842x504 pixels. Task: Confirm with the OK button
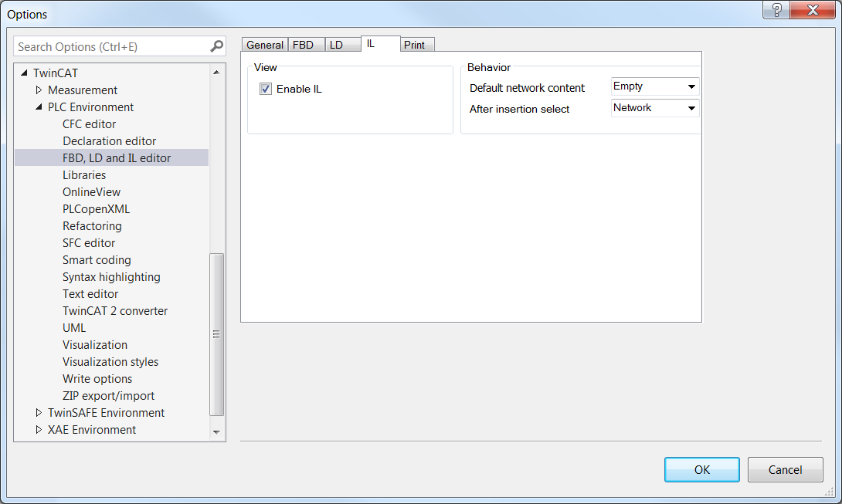702,469
